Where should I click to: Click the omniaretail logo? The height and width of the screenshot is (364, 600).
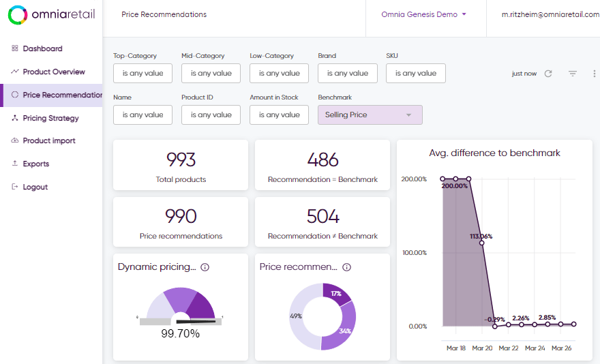point(52,15)
